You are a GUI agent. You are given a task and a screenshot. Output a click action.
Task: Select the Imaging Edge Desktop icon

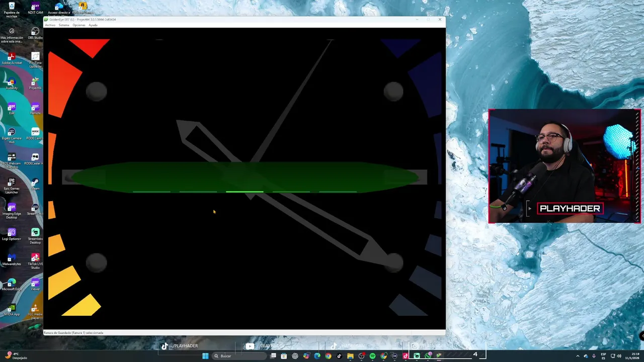point(12,211)
